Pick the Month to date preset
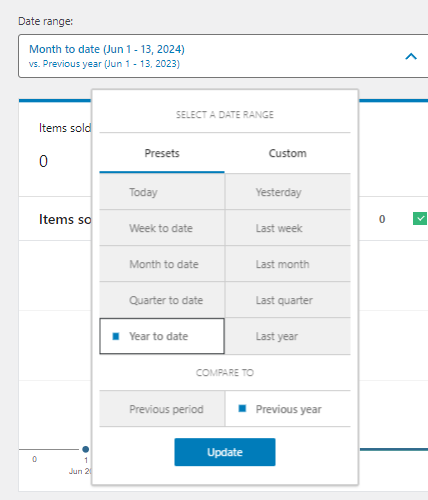 [x=162, y=264]
